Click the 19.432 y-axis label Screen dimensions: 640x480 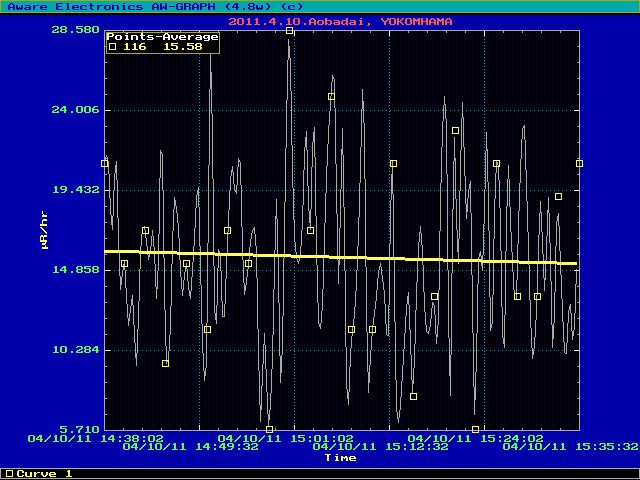(x=75, y=189)
